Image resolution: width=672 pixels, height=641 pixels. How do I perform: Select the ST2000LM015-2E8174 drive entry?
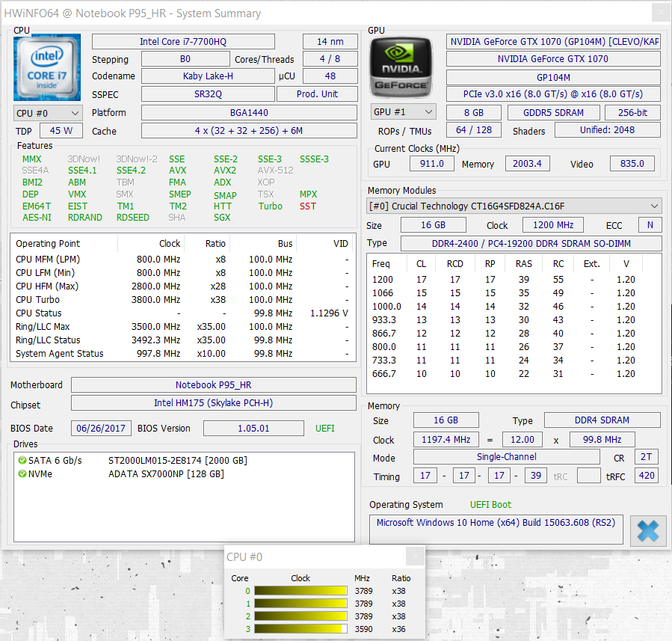177,461
